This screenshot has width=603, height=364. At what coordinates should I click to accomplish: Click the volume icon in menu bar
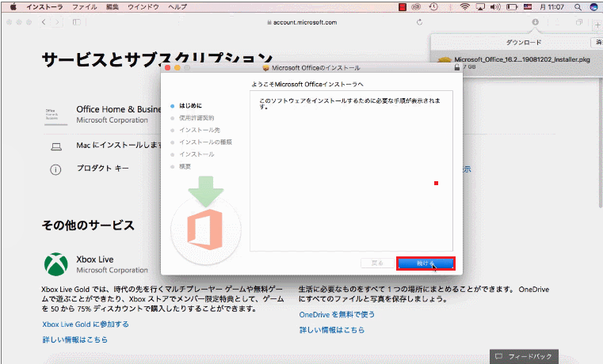click(x=495, y=7)
